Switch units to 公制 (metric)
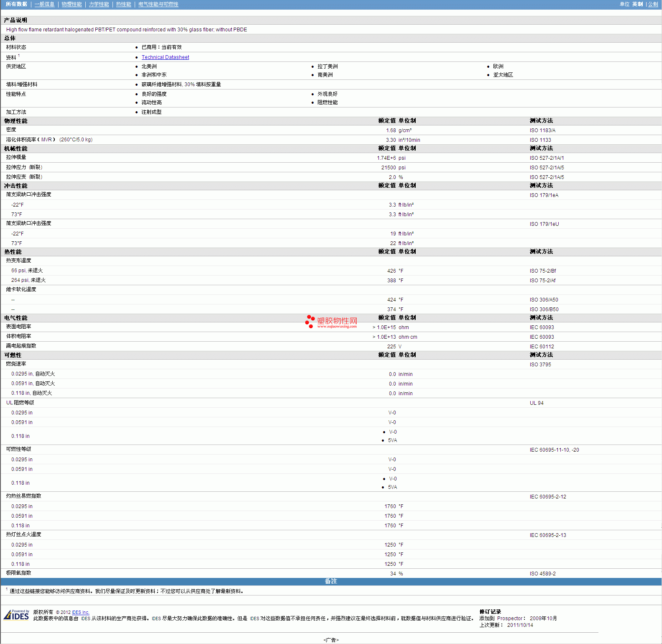 click(653, 4)
